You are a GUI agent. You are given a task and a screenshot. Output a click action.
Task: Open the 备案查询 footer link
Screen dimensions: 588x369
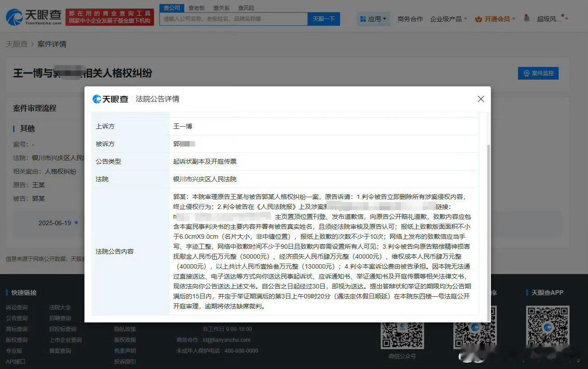pyautogui.click(x=60, y=351)
